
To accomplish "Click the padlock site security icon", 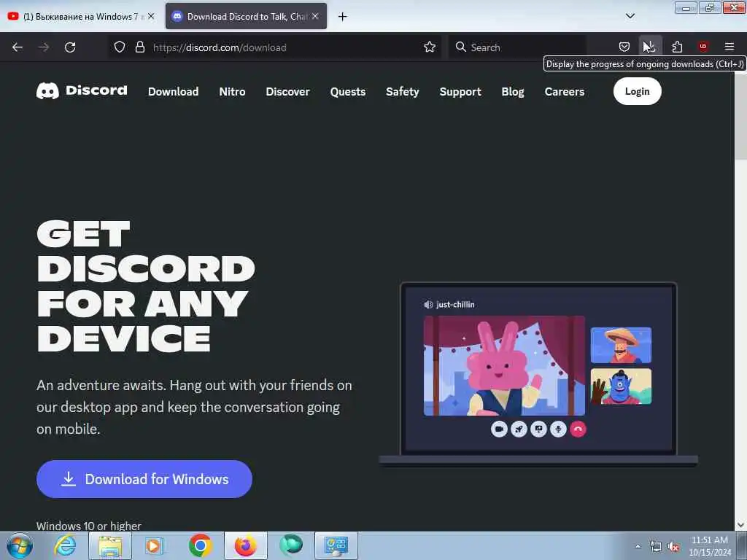I will [139, 47].
